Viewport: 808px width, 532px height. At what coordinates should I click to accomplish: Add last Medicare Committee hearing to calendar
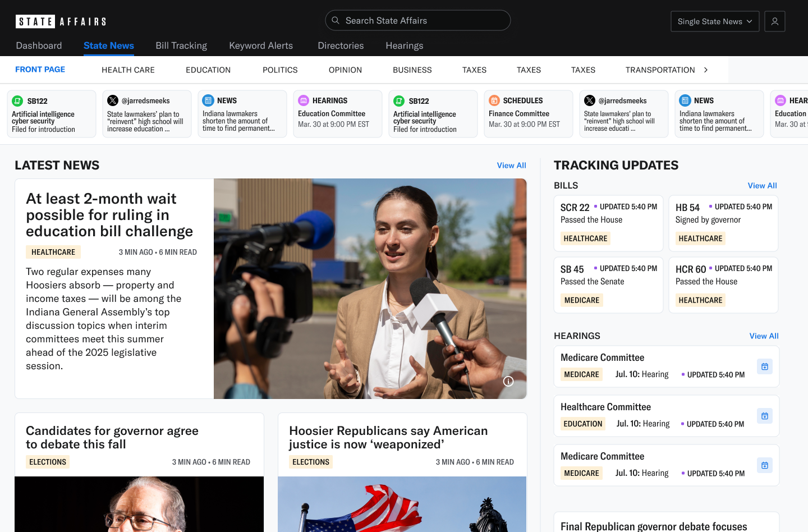click(x=765, y=465)
